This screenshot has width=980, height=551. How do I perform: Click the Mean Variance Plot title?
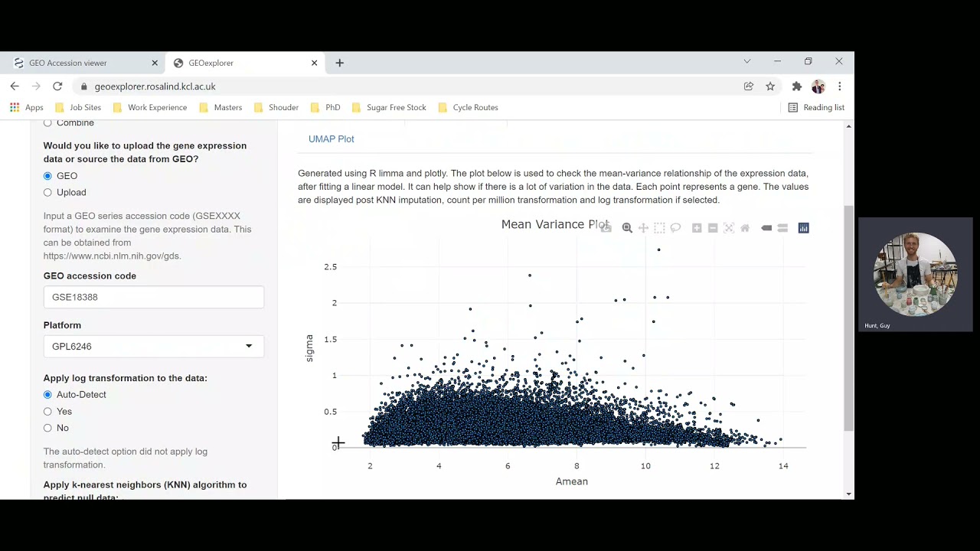click(555, 224)
